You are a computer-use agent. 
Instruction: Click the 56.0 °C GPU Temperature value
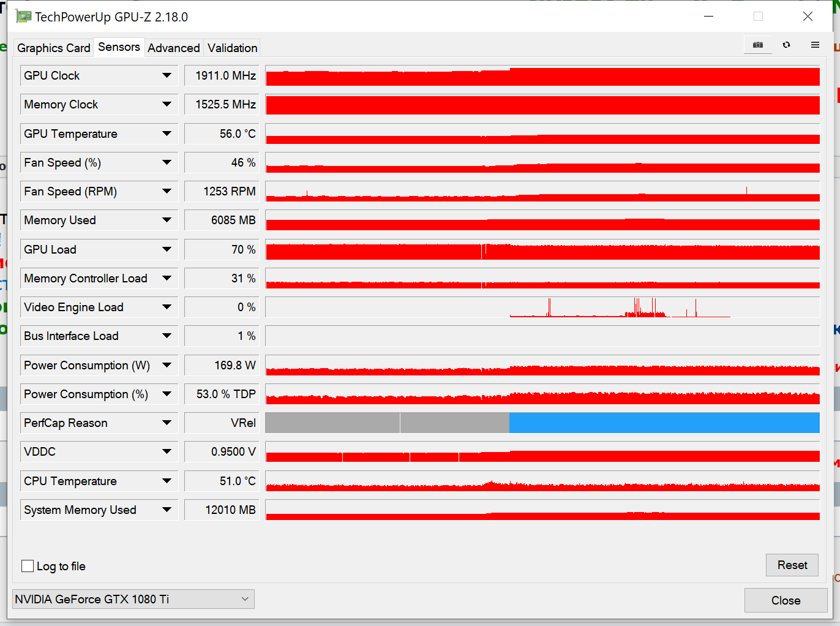point(222,134)
